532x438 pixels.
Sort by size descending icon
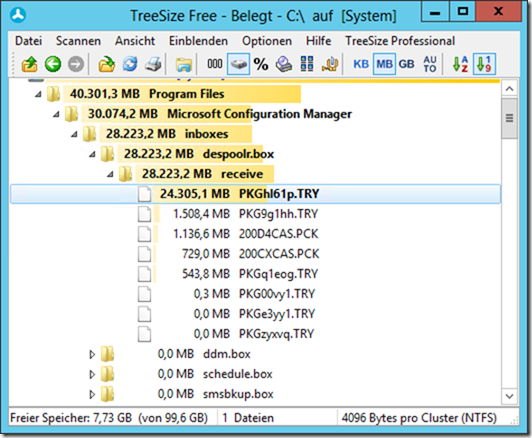coord(484,64)
